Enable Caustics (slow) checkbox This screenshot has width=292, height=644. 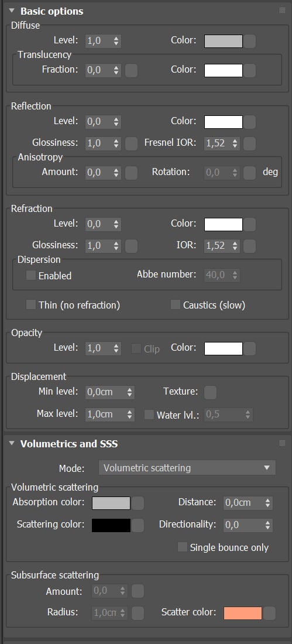pyautogui.click(x=176, y=305)
